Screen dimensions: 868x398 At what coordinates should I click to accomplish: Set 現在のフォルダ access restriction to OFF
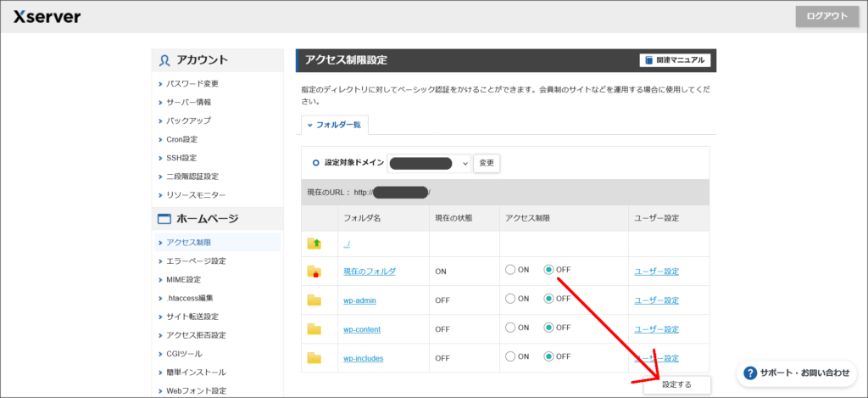(x=549, y=269)
